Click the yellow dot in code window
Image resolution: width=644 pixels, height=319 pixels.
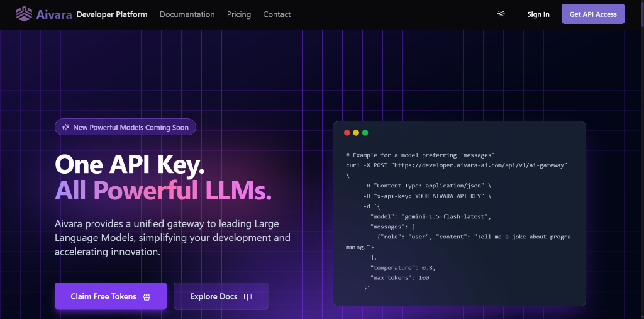(x=356, y=132)
